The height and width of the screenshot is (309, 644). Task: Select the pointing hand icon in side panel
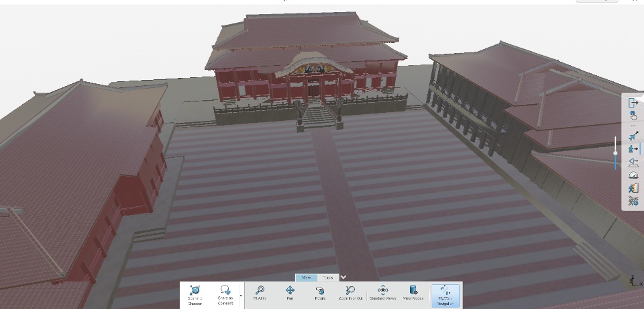click(x=633, y=116)
